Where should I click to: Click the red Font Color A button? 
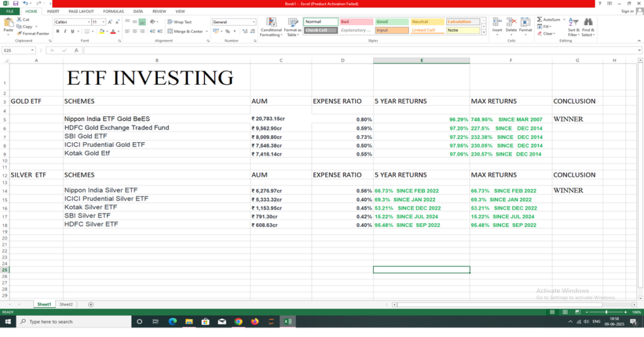(x=113, y=31)
